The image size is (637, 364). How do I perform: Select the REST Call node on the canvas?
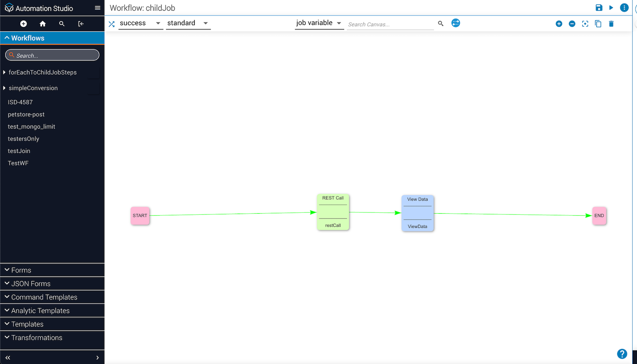coord(333,212)
